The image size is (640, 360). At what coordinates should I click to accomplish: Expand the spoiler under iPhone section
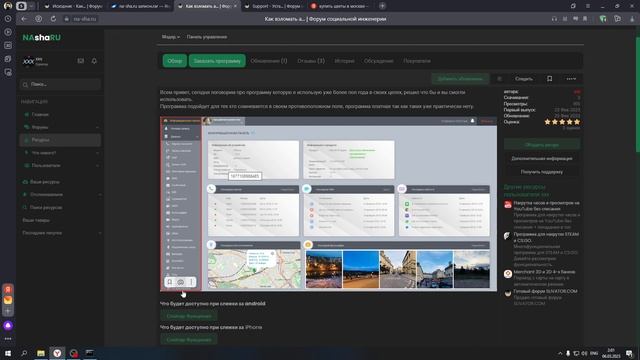[x=189, y=340]
